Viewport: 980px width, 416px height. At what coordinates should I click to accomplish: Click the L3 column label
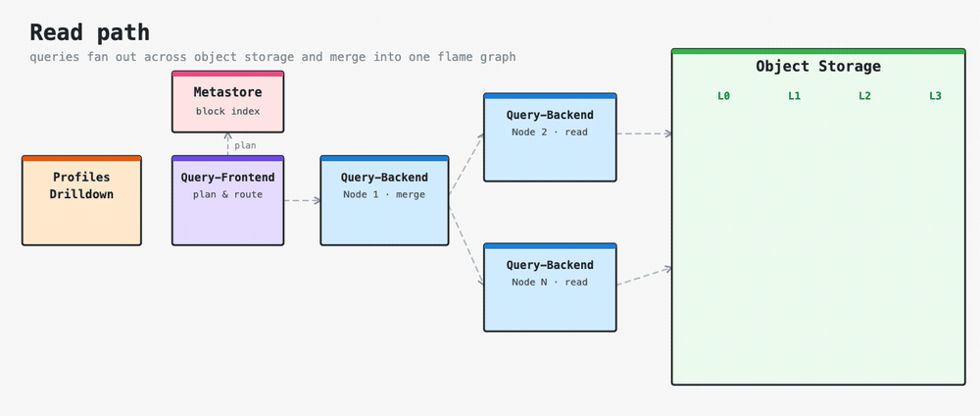(935, 96)
